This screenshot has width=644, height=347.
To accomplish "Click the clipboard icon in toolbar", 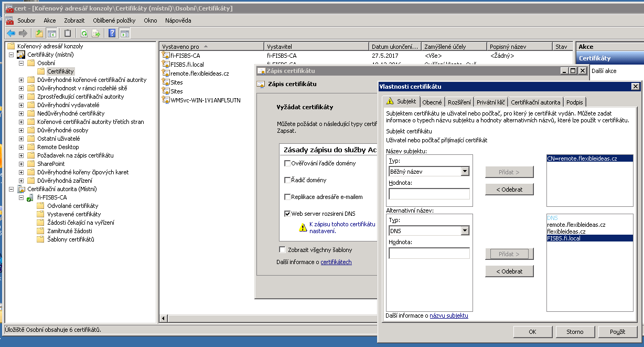I will coord(68,34).
